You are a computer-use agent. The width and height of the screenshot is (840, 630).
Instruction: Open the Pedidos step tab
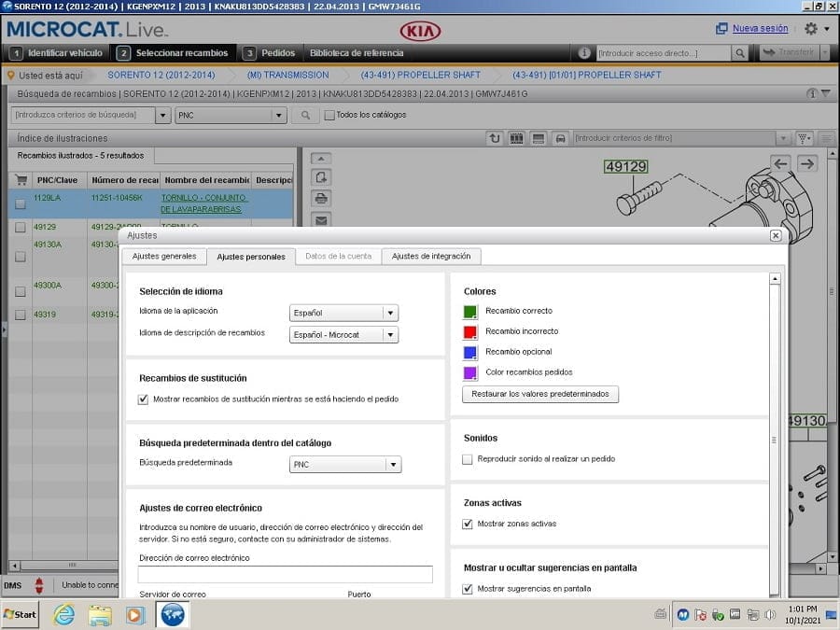271,53
